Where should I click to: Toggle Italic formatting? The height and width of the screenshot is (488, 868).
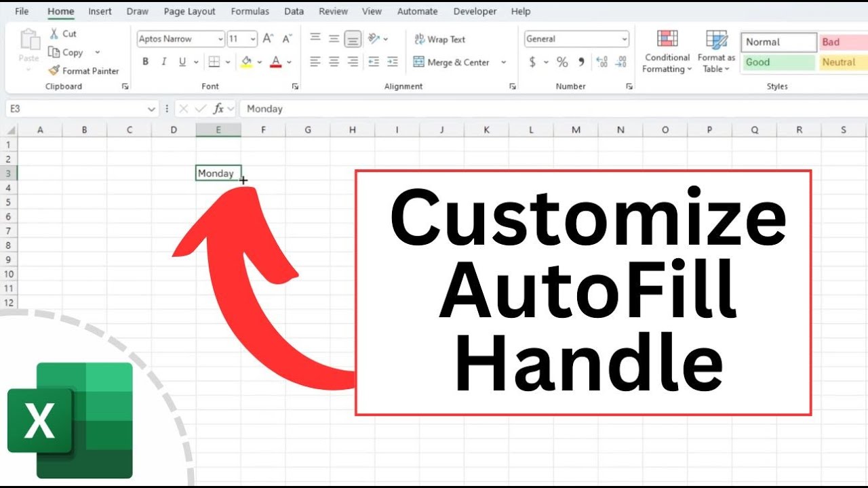tap(163, 62)
